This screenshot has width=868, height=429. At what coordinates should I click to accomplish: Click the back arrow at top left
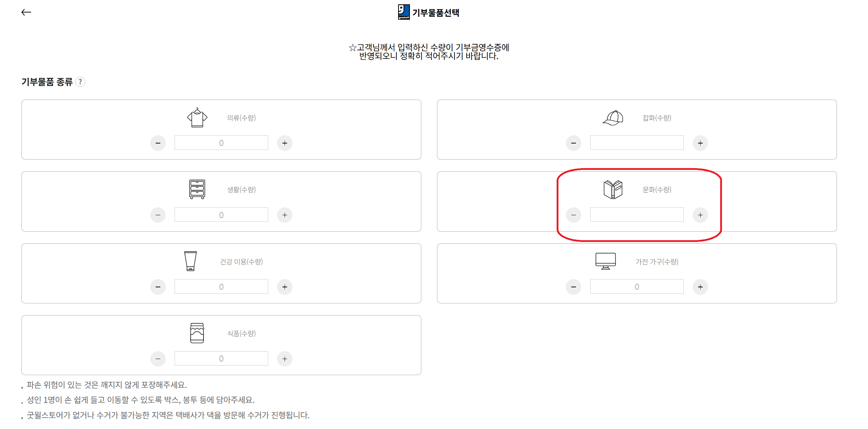(x=26, y=12)
